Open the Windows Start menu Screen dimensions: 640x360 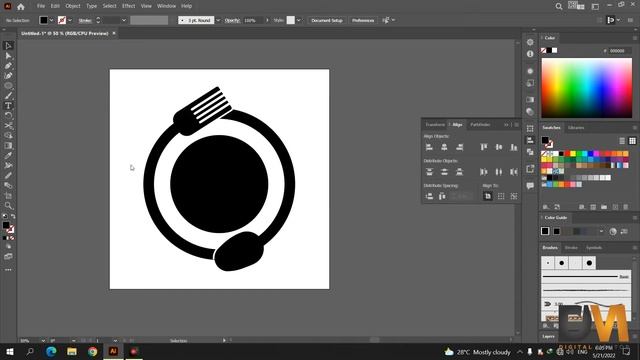pyautogui.click(x=10, y=351)
